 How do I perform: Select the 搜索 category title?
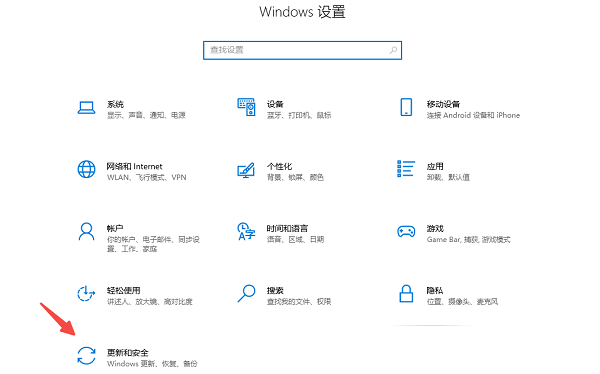point(275,291)
